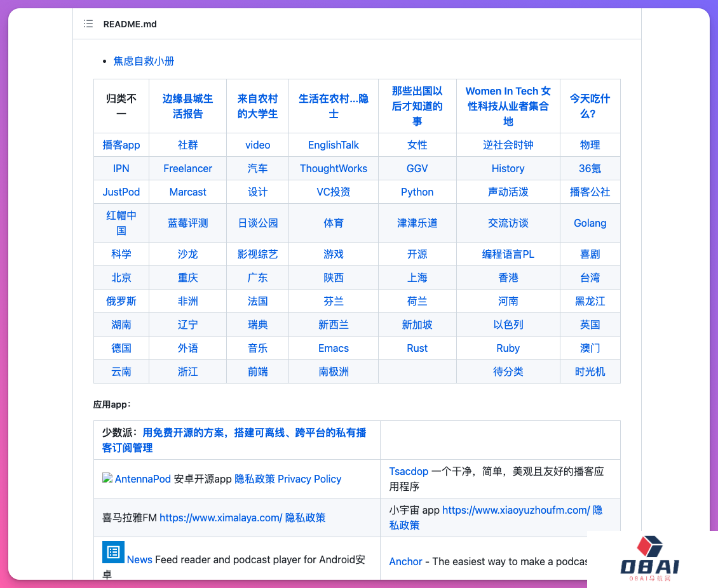718x588 pixels.
Task: Open the Emacs category link
Action: tap(334, 348)
